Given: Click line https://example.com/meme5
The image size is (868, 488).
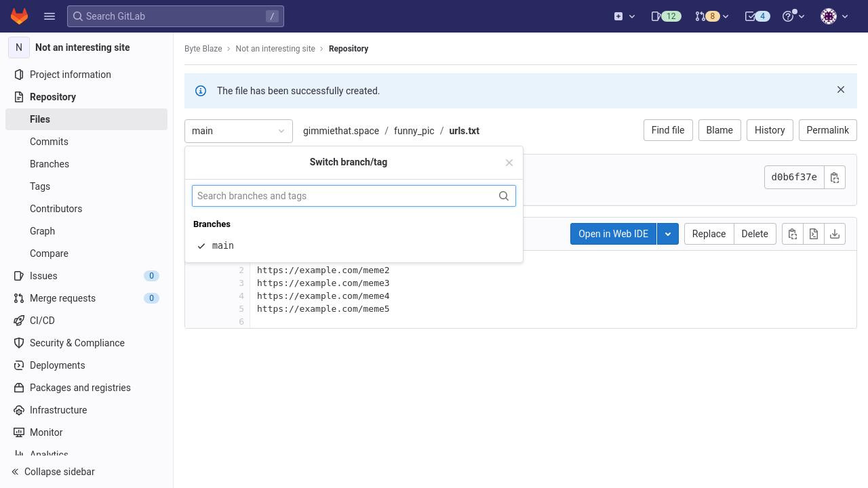Looking at the screenshot, I should (x=323, y=309).
